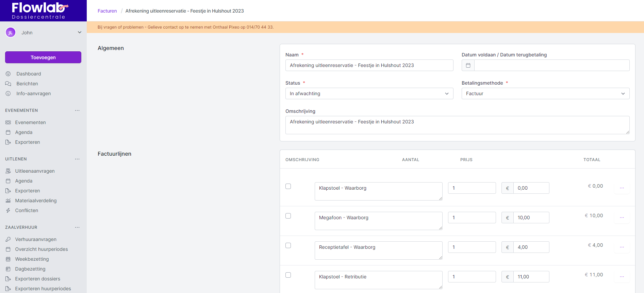Screen dimensions: 644x293
Task: Open EVENEMENTEN section options ellipsis
Action: 77,110
